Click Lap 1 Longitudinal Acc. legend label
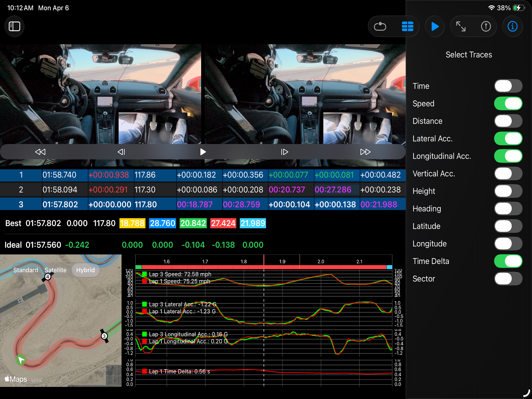 [188, 341]
